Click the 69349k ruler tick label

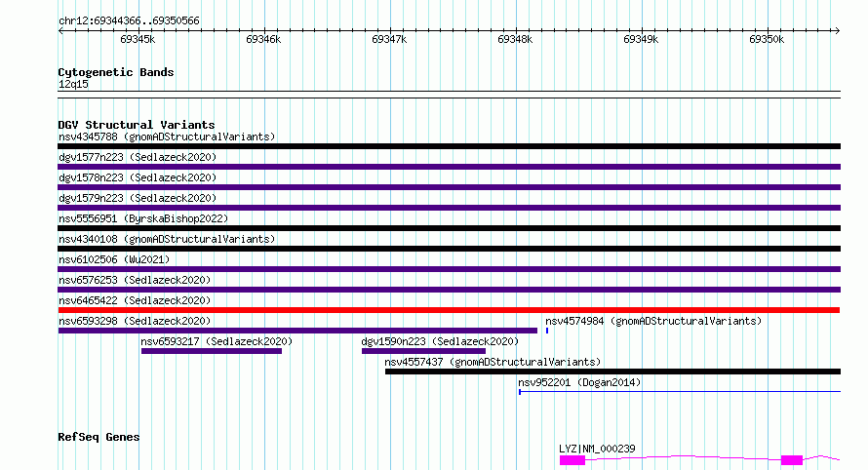coord(641,39)
